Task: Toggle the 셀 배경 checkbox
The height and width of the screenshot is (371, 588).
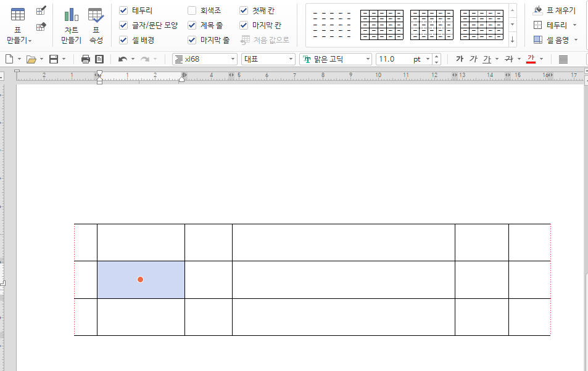Action: click(123, 39)
